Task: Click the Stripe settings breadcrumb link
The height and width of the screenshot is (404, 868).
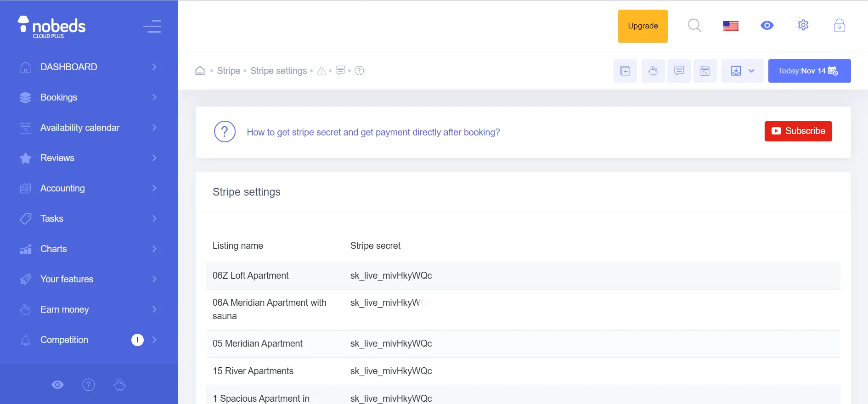Action: [x=279, y=71]
